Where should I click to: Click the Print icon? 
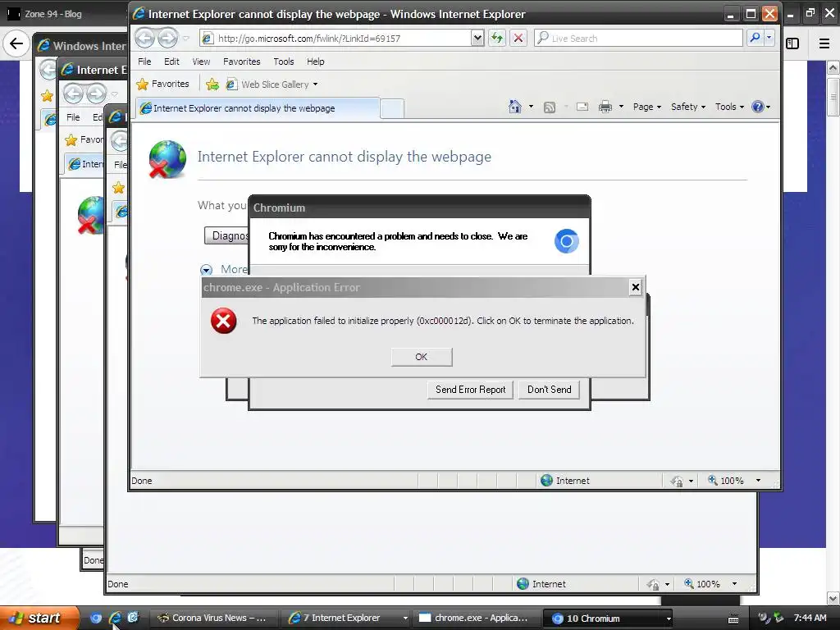click(605, 107)
